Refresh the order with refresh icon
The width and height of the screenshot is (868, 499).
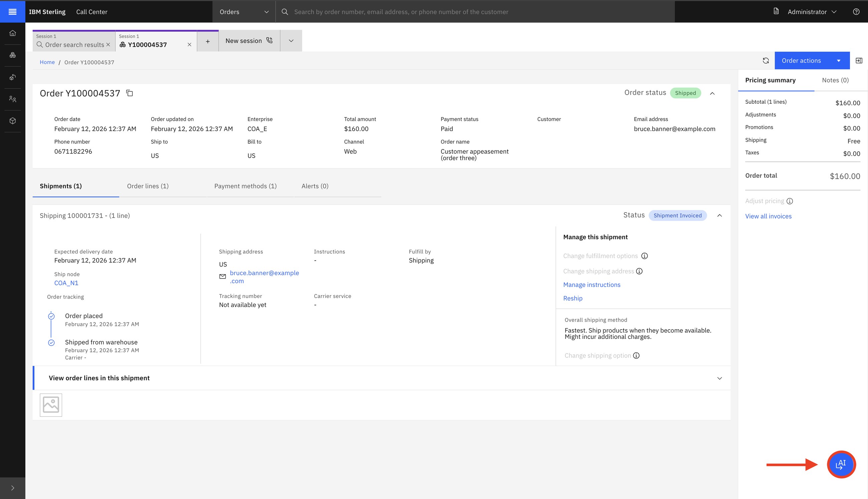[766, 61]
